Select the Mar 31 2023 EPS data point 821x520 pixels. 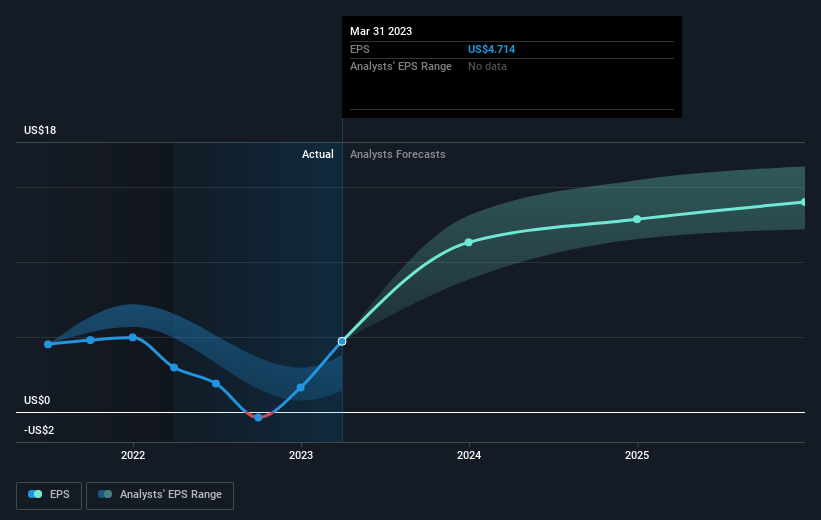[342, 341]
